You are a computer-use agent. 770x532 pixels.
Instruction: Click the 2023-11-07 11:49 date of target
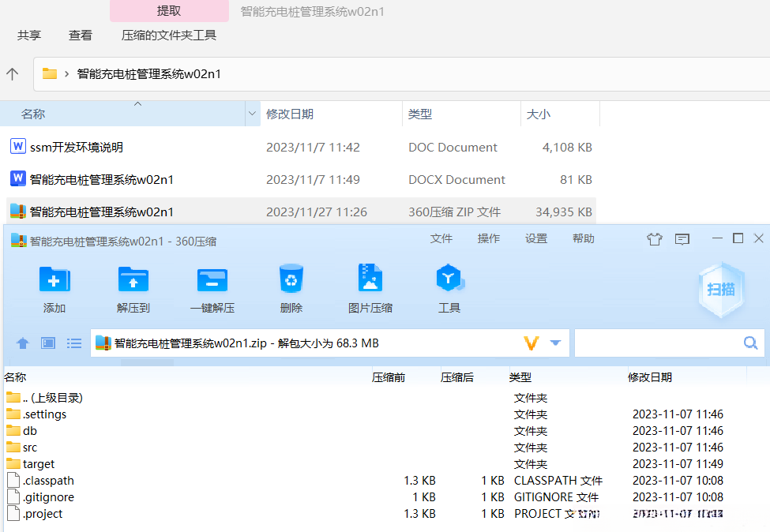tap(678, 464)
